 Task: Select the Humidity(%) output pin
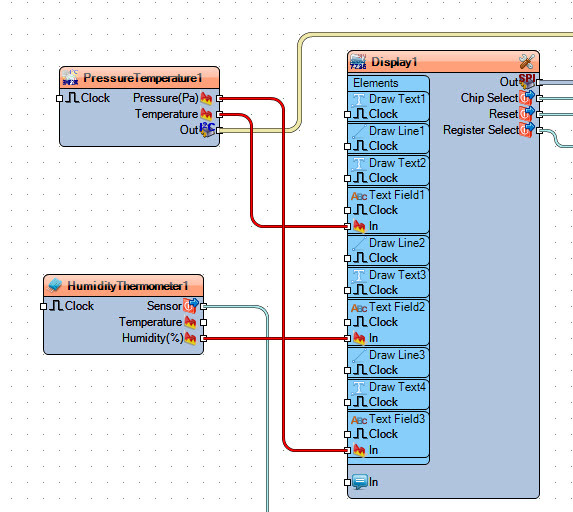(x=204, y=338)
